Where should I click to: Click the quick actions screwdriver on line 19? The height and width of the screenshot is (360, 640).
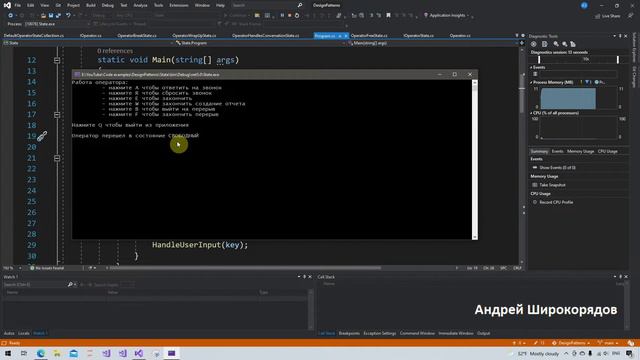[42, 136]
